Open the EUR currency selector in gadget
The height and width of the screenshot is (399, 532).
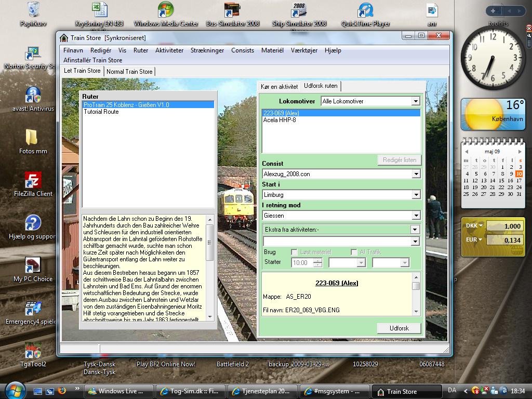[474, 240]
